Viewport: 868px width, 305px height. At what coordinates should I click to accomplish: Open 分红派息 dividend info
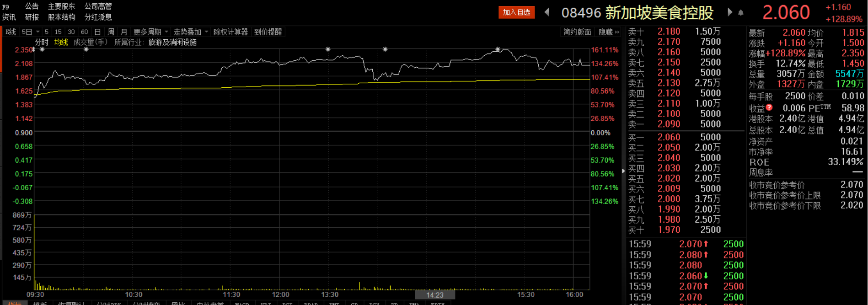98,17
